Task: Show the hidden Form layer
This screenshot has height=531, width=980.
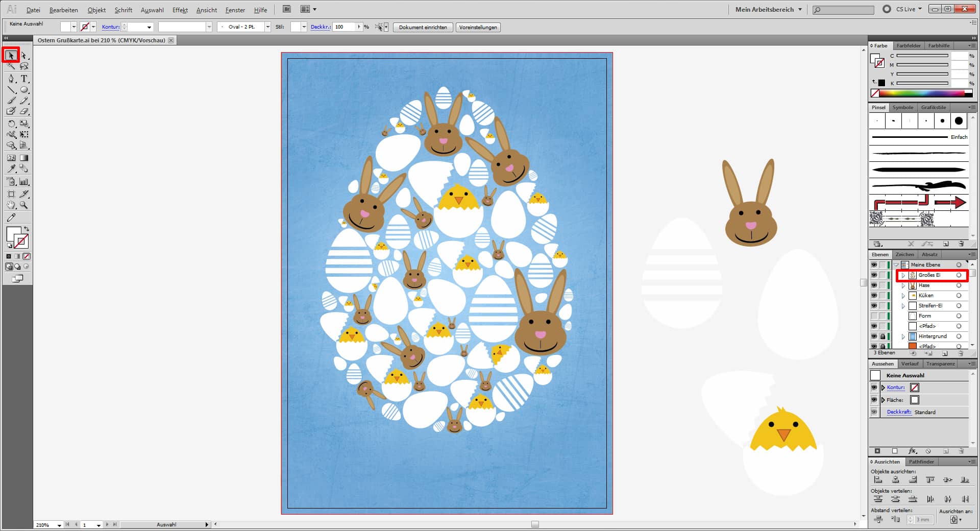Action: coord(874,316)
